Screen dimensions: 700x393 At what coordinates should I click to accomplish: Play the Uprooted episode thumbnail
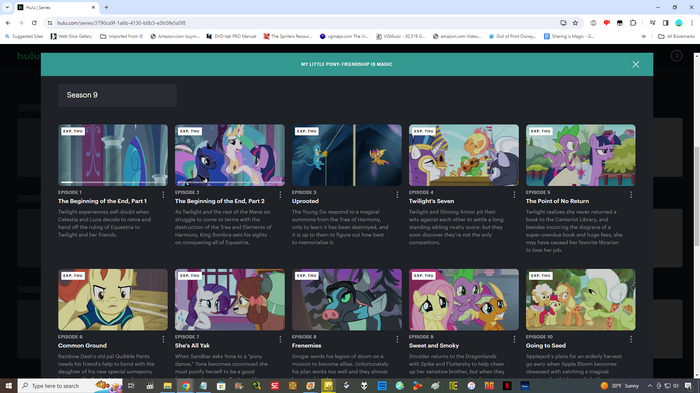point(347,155)
